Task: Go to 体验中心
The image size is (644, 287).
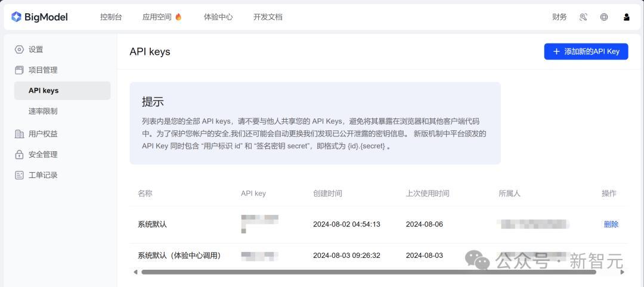Action: (218, 17)
